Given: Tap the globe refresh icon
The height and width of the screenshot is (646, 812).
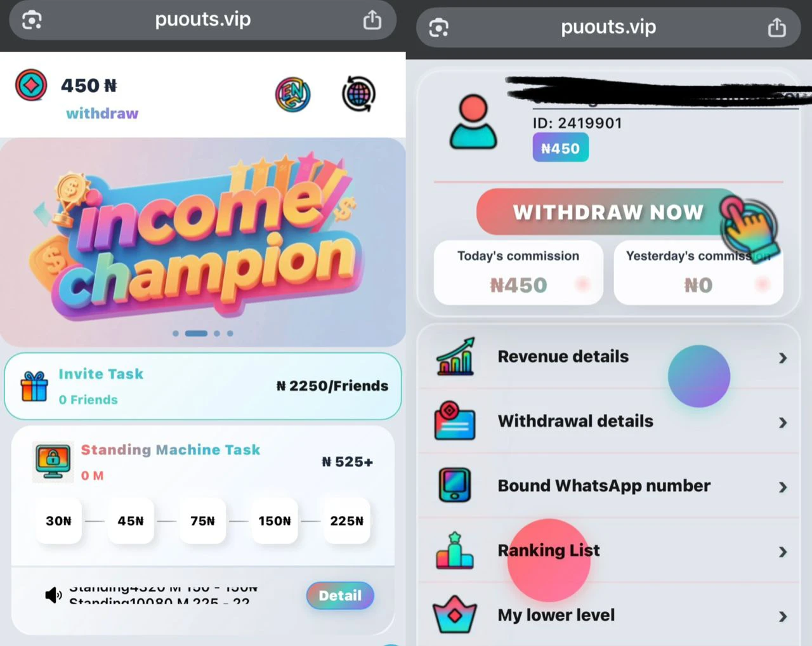Looking at the screenshot, I should tap(359, 95).
